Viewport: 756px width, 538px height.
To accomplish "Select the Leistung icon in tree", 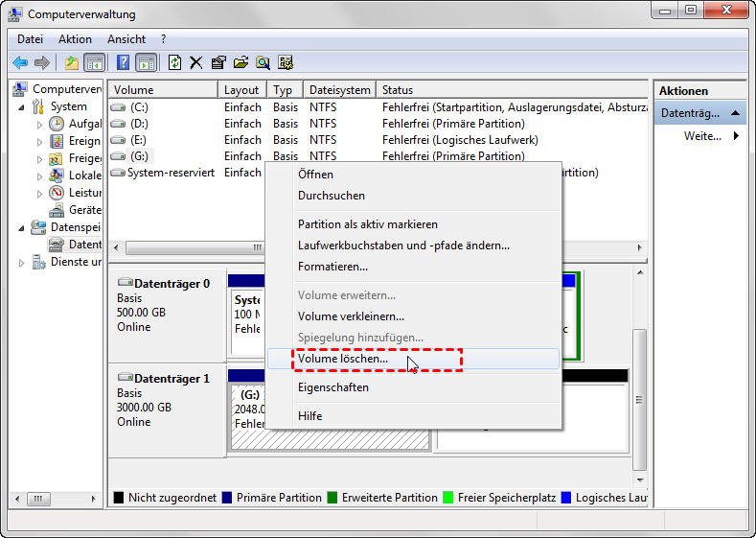I will pos(57,193).
